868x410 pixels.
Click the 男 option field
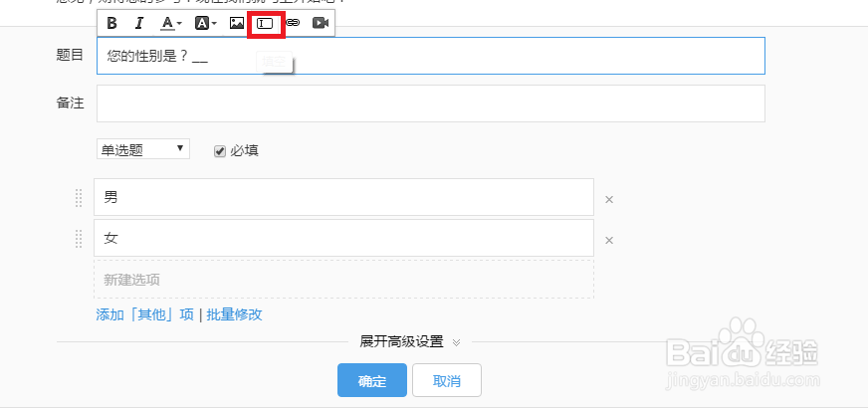coord(343,197)
